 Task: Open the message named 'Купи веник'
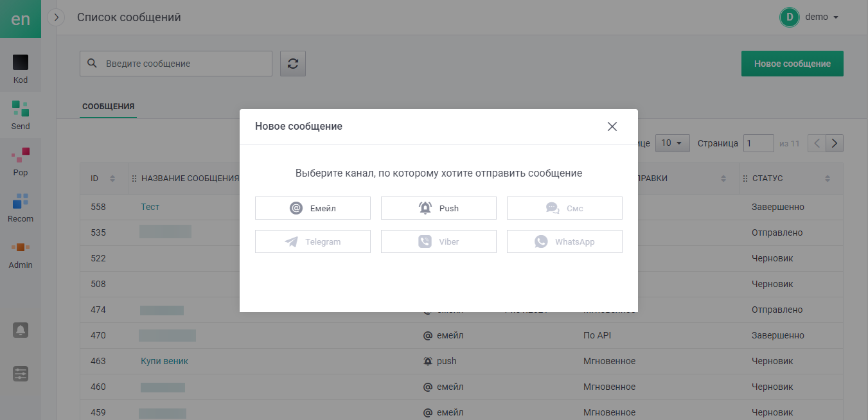[164, 361]
